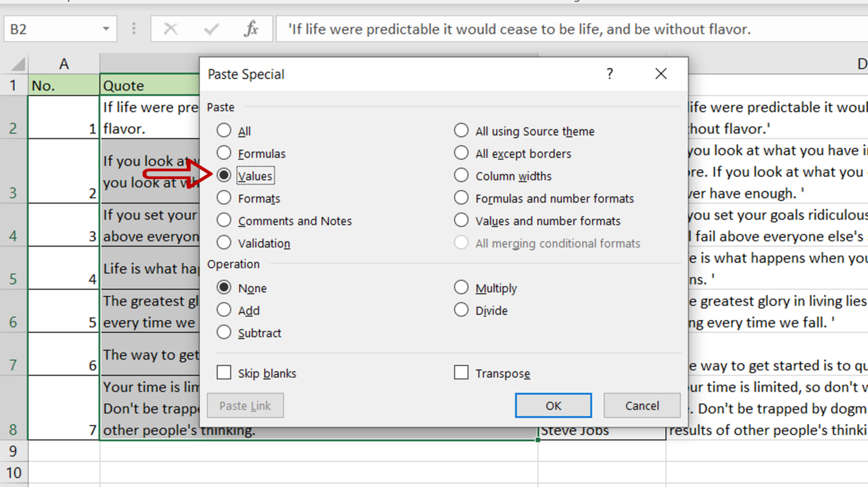
Task: Tick the Transpose checkbox
Action: pos(461,372)
